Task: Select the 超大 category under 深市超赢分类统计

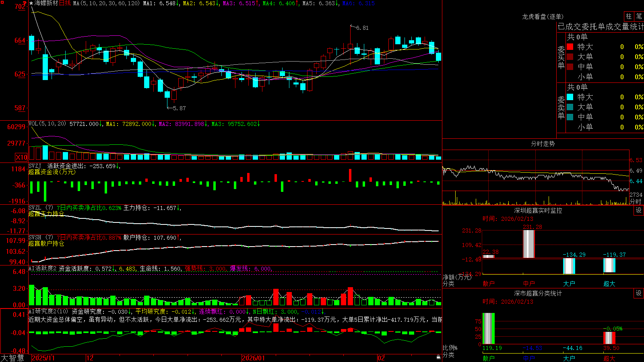Action: pyautogui.click(x=609, y=358)
